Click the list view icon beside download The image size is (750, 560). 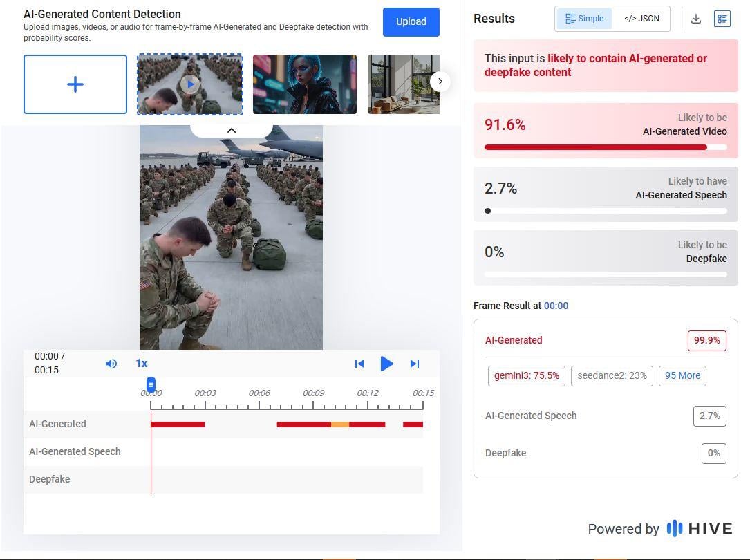722,19
